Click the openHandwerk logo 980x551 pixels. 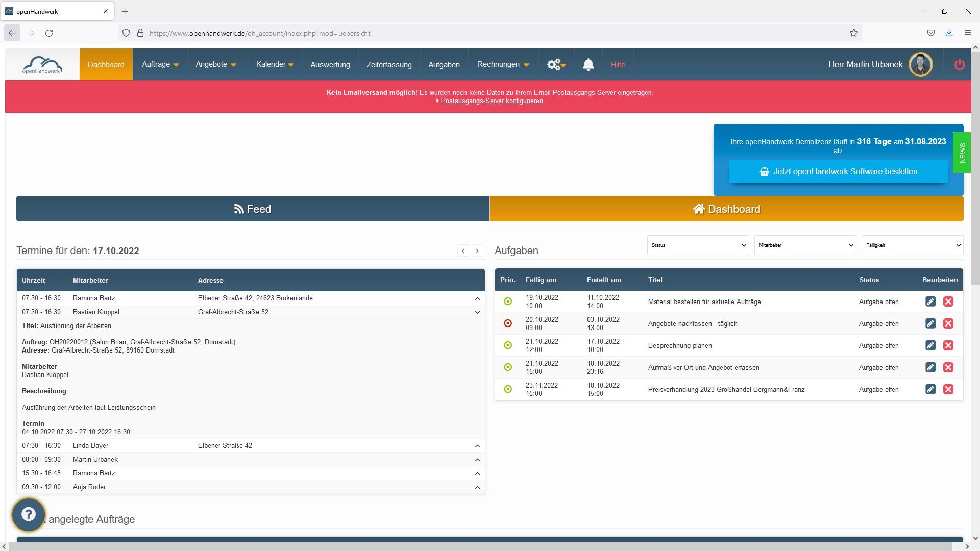(42, 65)
